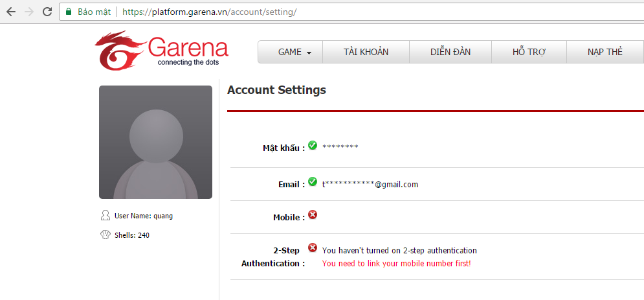Go to the DIỄN ĐÀN forum tab

[x=450, y=52]
